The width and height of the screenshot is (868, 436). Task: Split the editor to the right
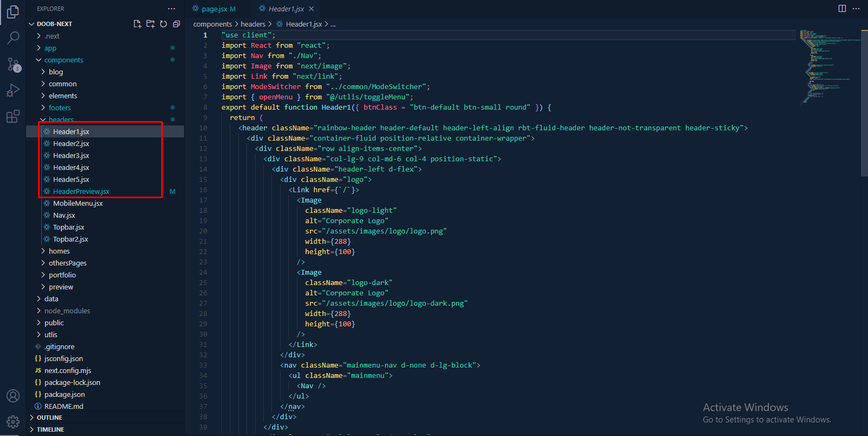842,9
